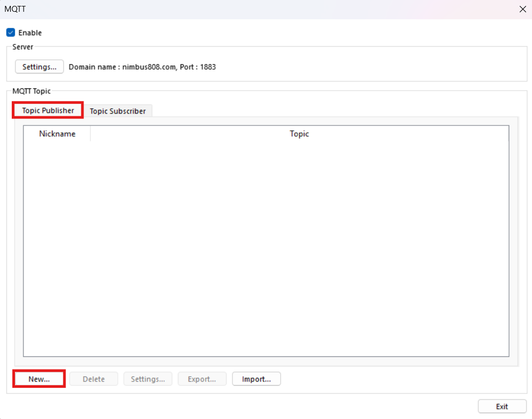Image resolution: width=532 pixels, height=419 pixels.
Task: Click the Port 1883 label
Action: pos(199,66)
